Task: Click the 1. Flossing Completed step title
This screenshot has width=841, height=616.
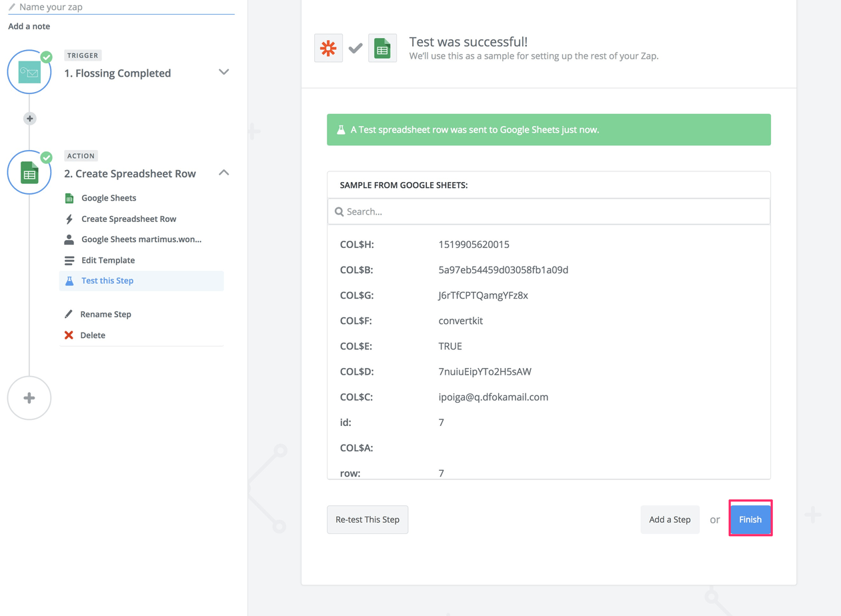Action: click(117, 73)
